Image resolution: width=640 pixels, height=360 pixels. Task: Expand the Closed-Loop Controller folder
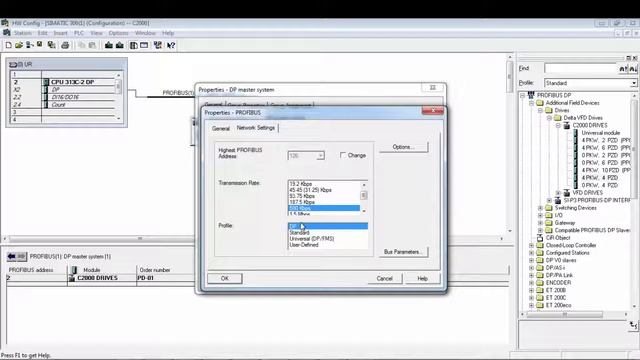pos(531,245)
